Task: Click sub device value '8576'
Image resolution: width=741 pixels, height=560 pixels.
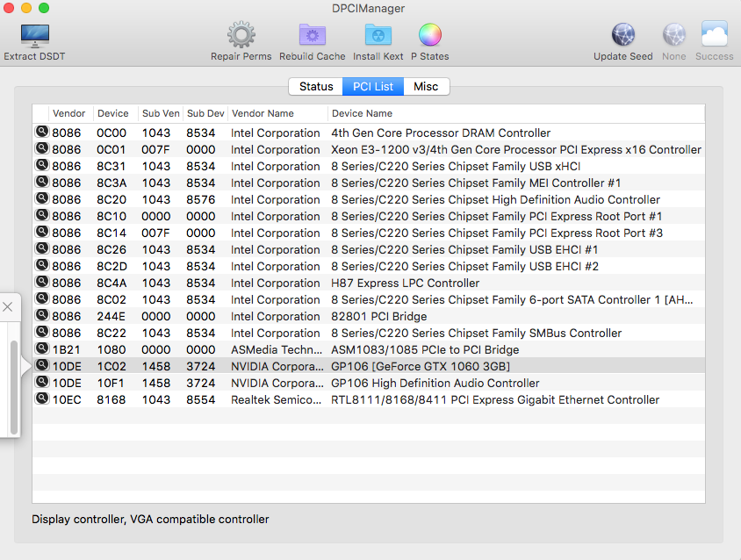Action: pos(200,200)
